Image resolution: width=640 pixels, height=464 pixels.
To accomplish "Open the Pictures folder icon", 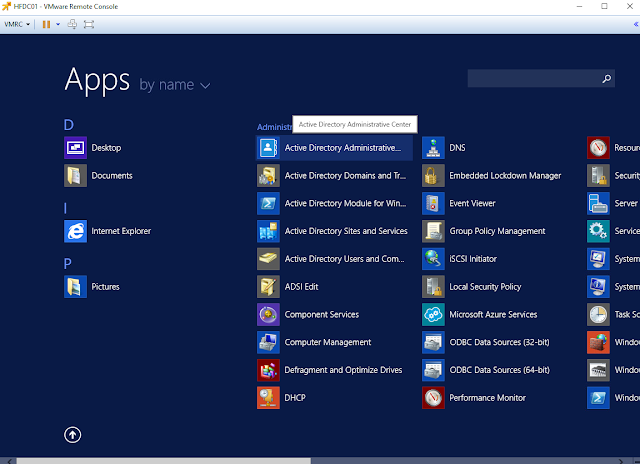I will tap(76, 286).
